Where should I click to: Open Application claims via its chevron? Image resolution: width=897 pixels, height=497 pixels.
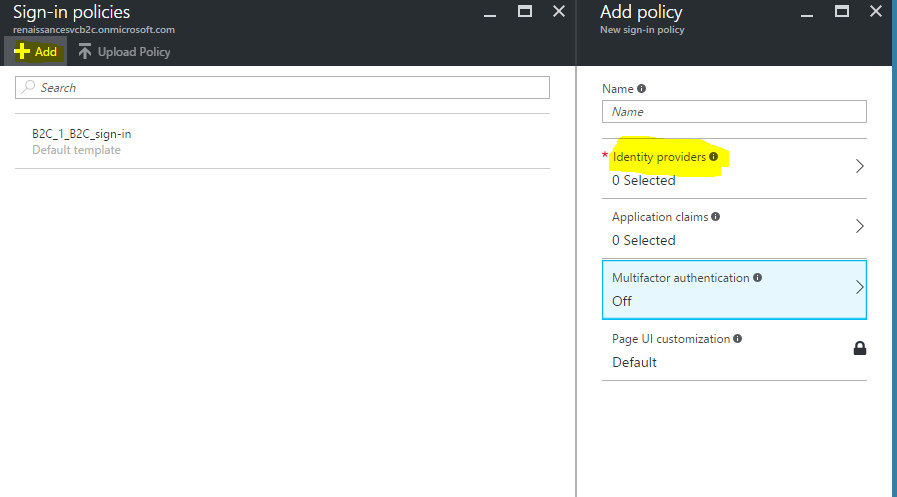[859, 227]
